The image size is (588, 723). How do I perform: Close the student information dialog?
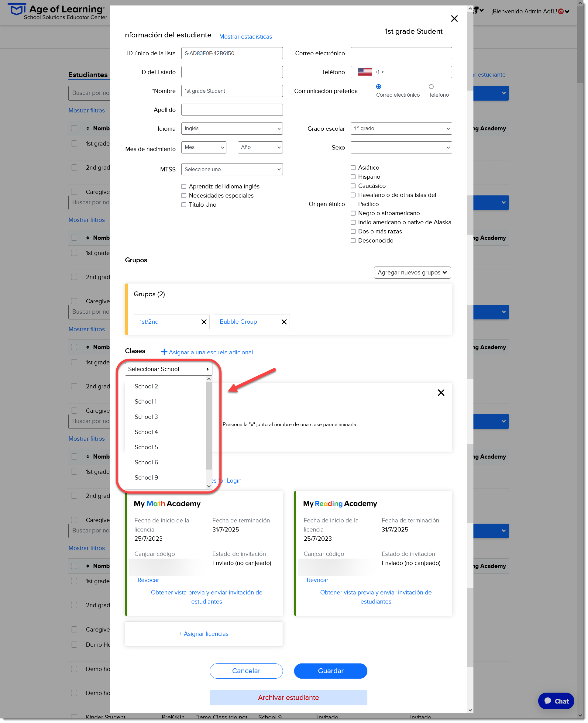click(454, 19)
